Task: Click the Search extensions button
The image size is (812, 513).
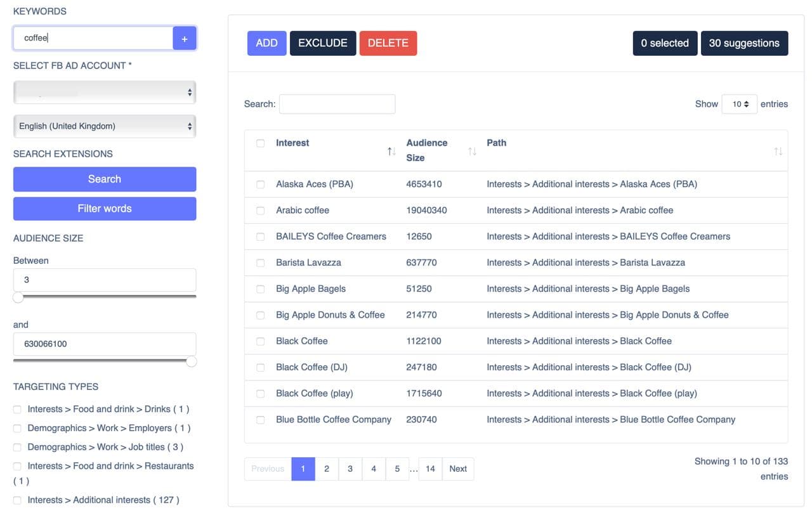Action: coord(105,179)
